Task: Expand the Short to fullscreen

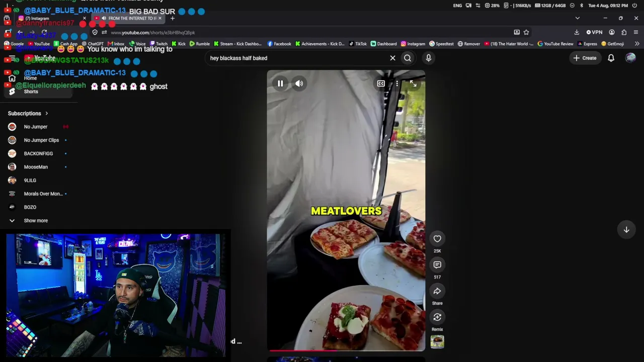Action: pos(413,83)
